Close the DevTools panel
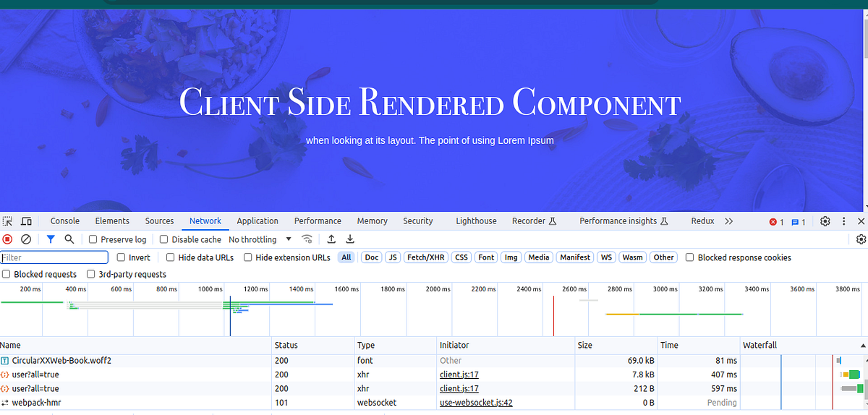Viewport: 868px width, 415px height. [x=861, y=221]
